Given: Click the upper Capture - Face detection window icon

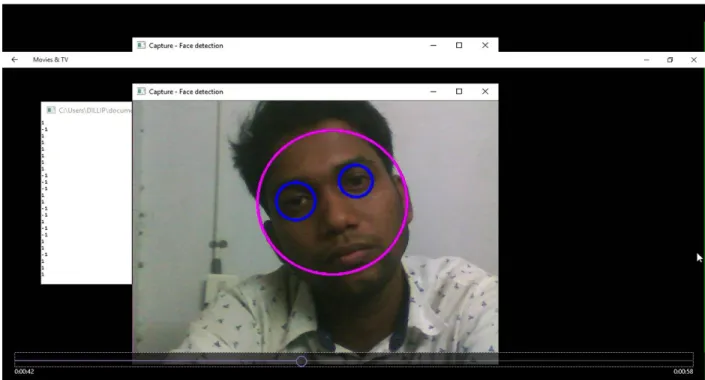Looking at the screenshot, I should click(x=141, y=45).
